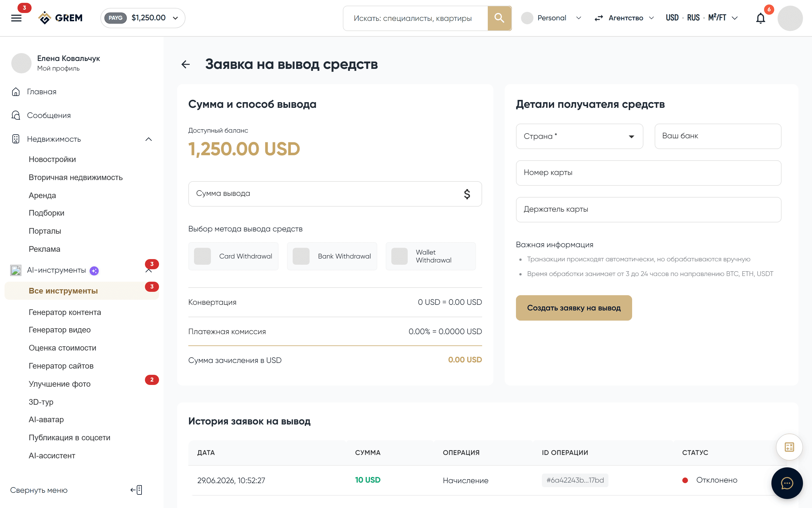
Task: Select Все инструменты menu item
Action: [x=81, y=291]
